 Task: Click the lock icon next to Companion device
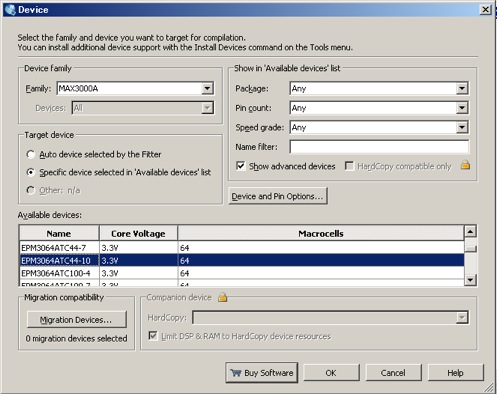pyautogui.click(x=222, y=297)
